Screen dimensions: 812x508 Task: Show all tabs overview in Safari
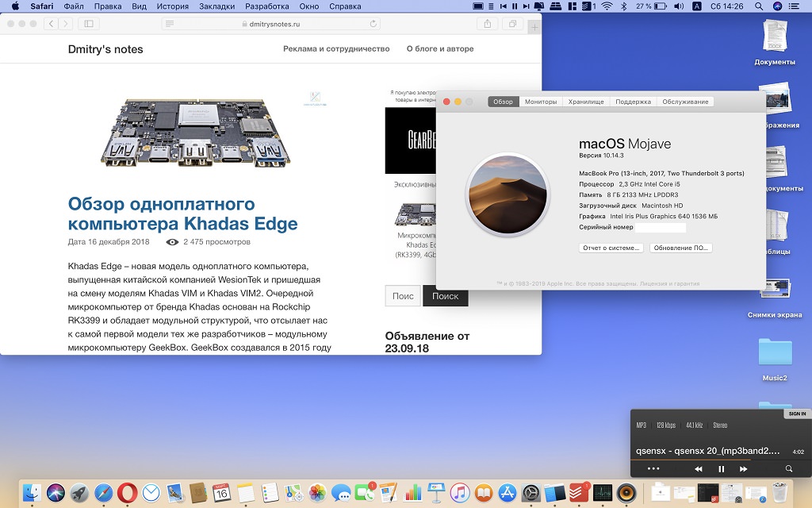(512, 24)
